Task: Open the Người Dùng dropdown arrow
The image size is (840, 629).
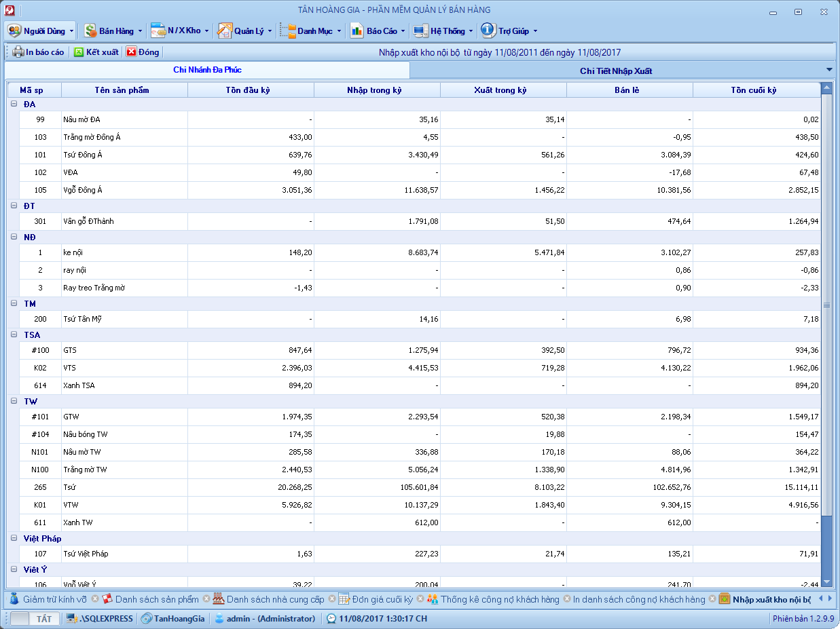Action: tap(71, 31)
